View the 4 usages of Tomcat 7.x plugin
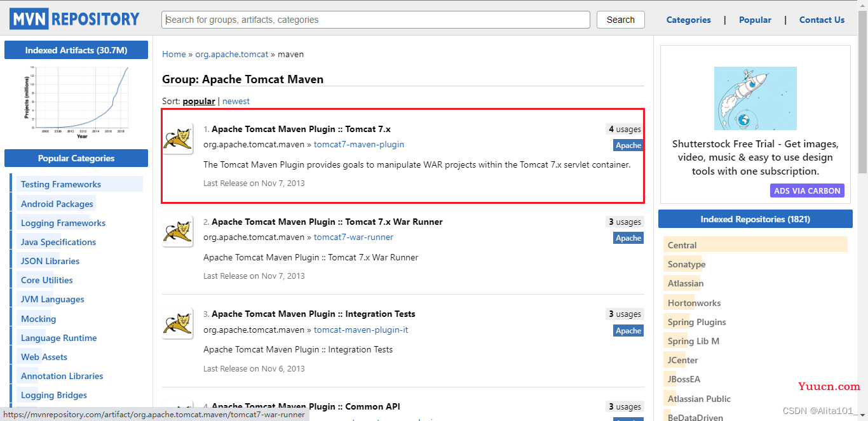The height and width of the screenshot is (421, 868). tap(625, 129)
